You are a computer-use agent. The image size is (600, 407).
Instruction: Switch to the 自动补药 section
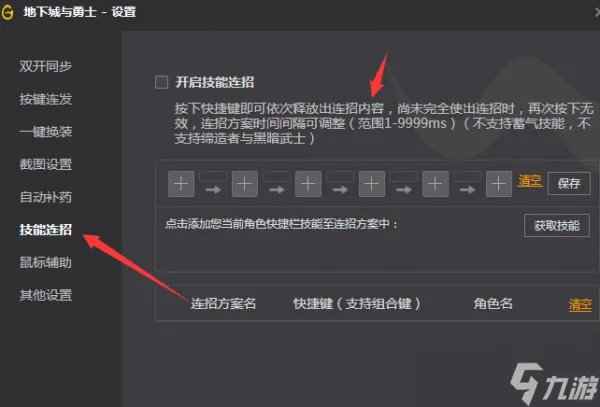pos(46,197)
